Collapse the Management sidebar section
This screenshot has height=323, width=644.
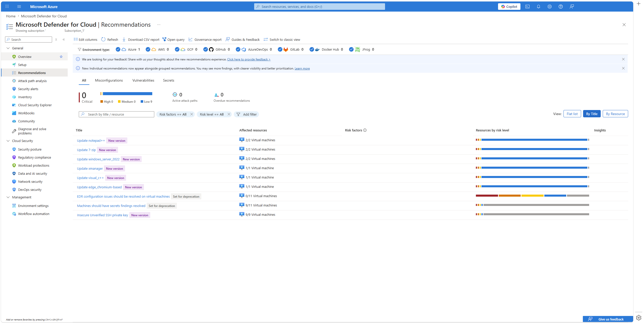pos(8,197)
